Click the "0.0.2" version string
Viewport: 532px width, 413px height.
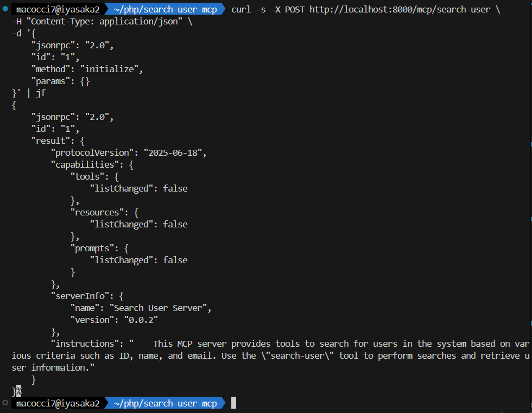(x=140, y=320)
